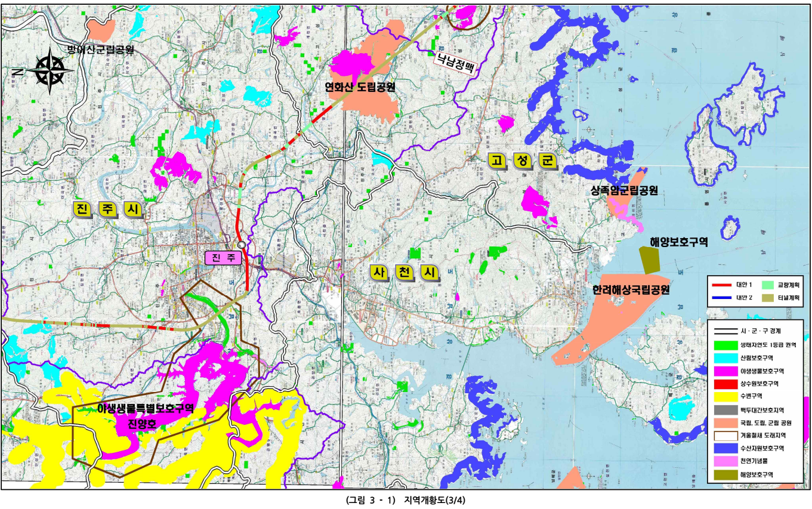The image size is (812, 509).
Task: Click the 겨울철새 도래지역 legend text
Action: click(762, 436)
